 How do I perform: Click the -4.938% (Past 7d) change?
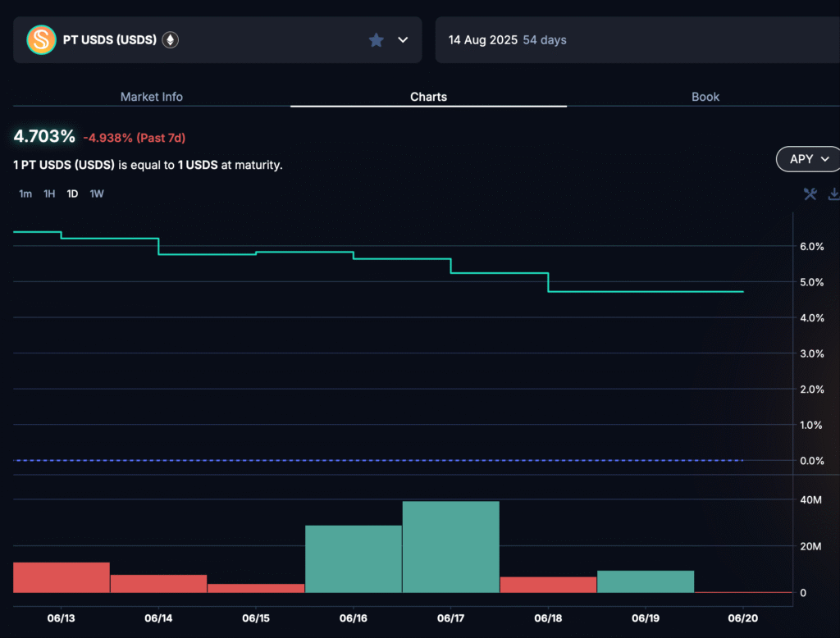pos(134,138)
